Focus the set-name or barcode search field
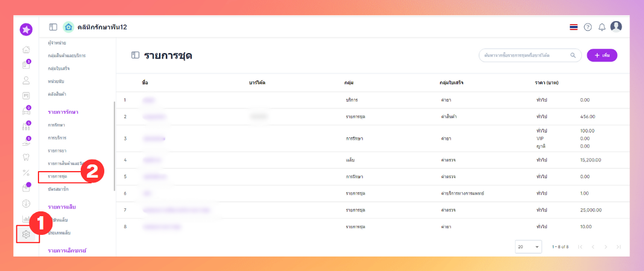644x271 pixels. (x=530, y=55)
